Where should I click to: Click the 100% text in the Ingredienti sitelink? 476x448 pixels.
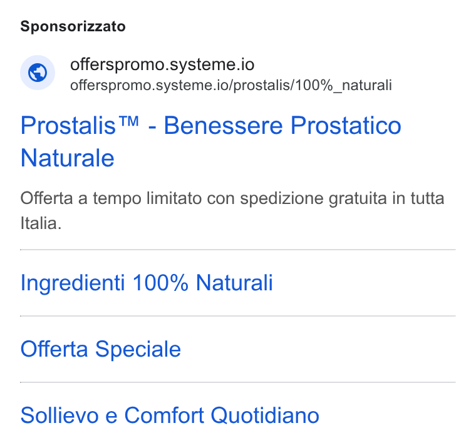pyautogui.click(x=160, y=283)
